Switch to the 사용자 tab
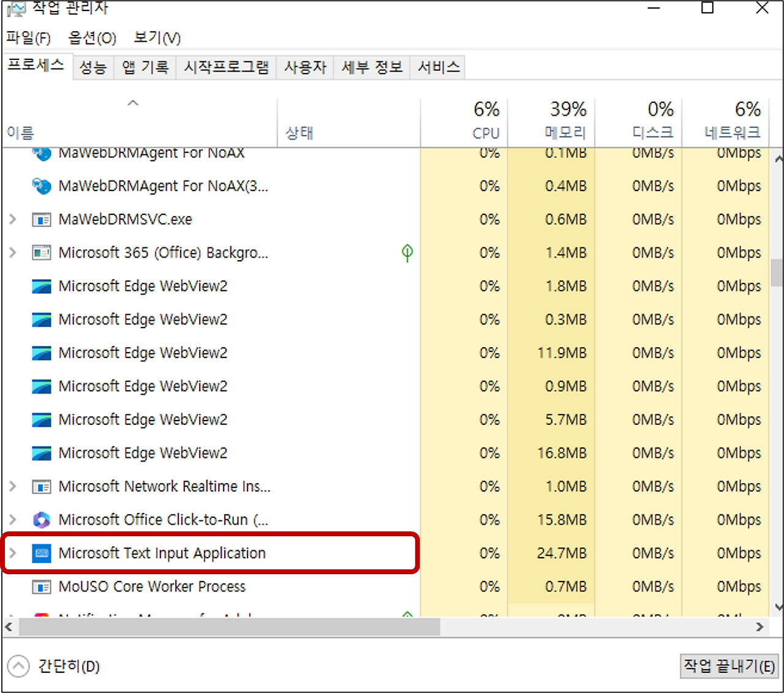 pyautogui.click(x=305, y=67)
